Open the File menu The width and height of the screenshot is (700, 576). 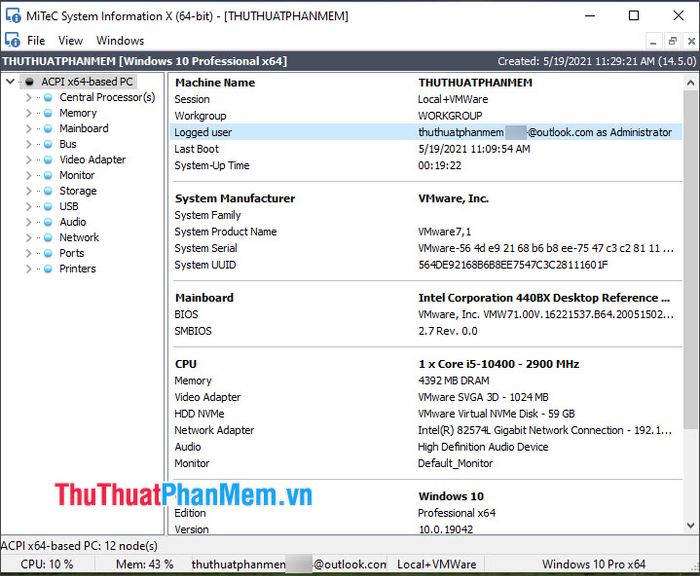click(x=36, y=41)
